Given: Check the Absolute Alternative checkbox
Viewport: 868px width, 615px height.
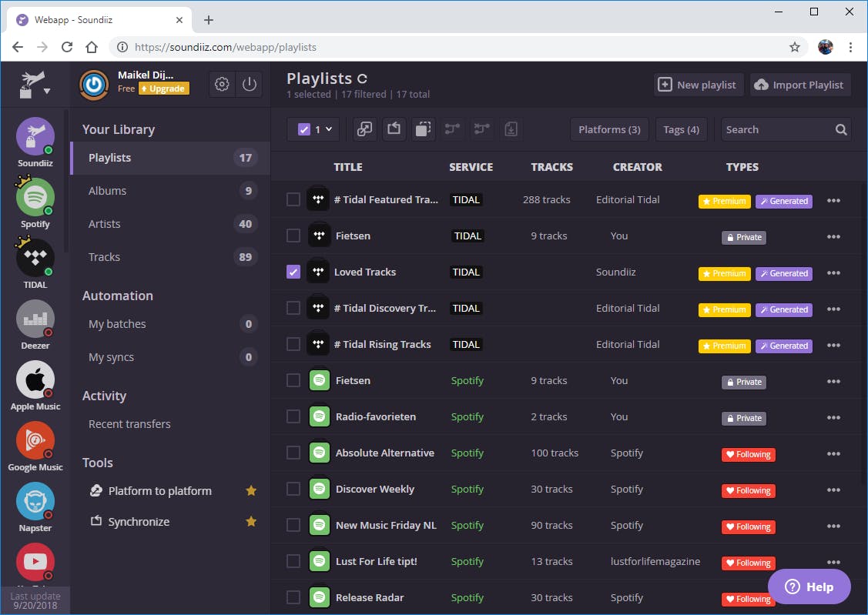Looking at the screenshot, I should pos(293,453).
